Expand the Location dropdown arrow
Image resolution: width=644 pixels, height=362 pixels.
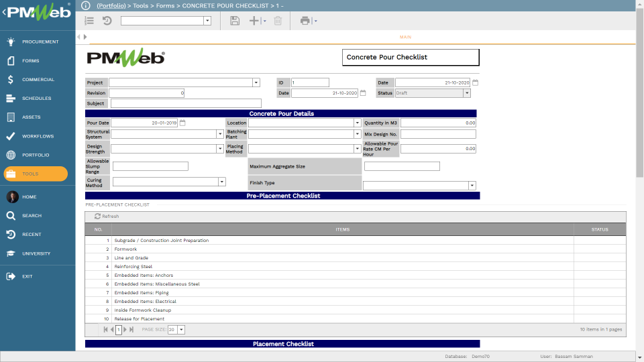[357, 123]
